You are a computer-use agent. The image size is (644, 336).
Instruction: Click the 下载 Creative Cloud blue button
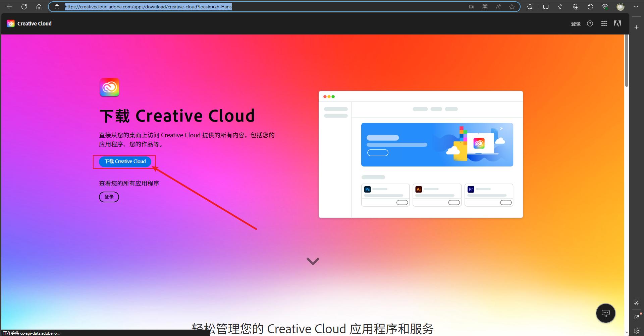[x=125, y=161]
